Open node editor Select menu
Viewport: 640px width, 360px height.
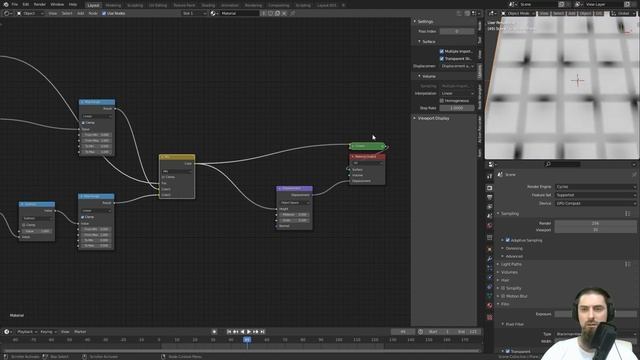(x=67, y=13)
